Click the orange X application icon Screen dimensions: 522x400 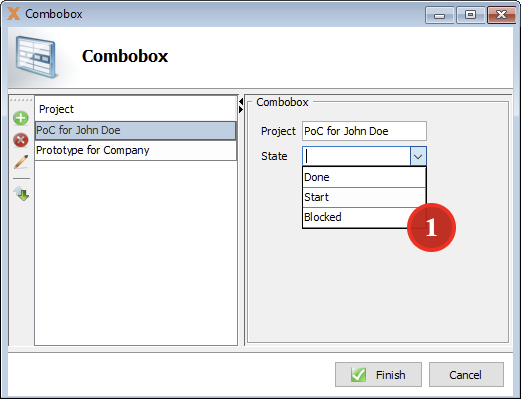(x=14, y=14)
